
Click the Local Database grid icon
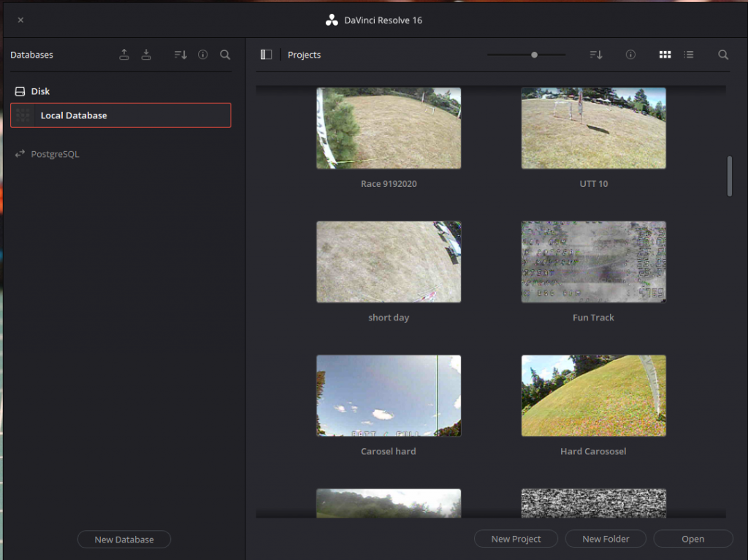(23, 115)
